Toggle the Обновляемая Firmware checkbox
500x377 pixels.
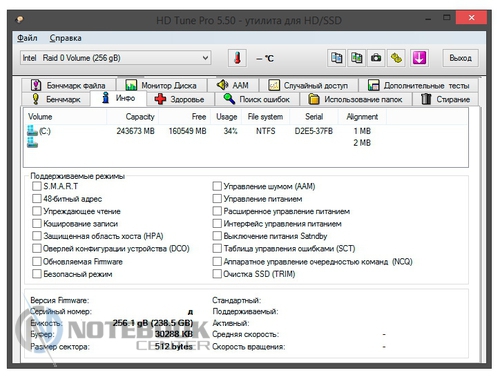(37, 261)
